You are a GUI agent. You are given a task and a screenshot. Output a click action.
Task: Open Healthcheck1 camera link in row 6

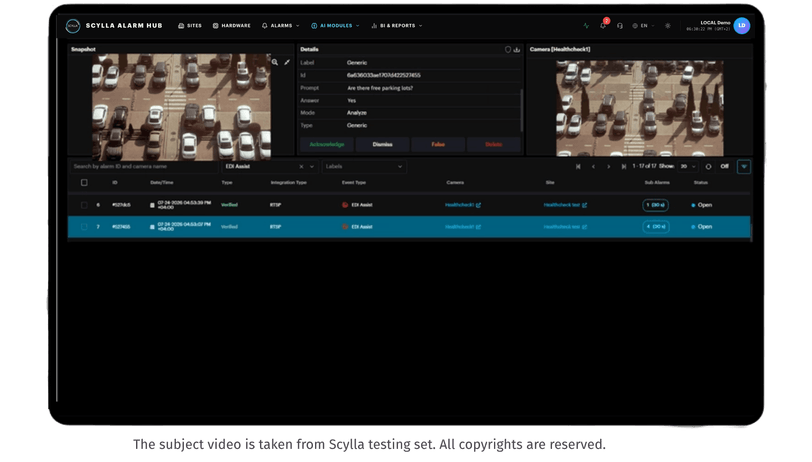459,205
